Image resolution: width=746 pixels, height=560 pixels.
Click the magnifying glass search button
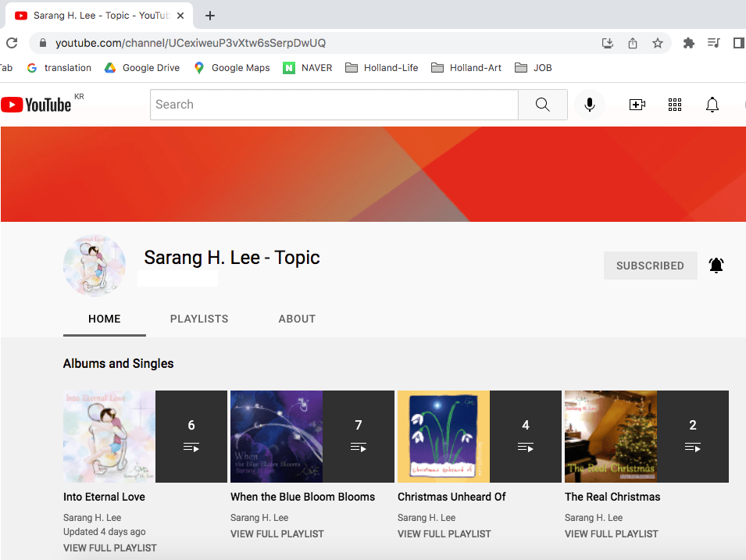[543, 105]
